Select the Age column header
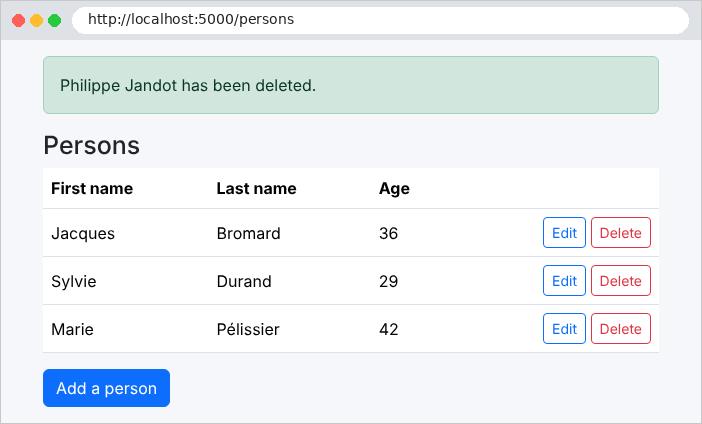Viewport: 702px width, 424px height. pos(394,188)
